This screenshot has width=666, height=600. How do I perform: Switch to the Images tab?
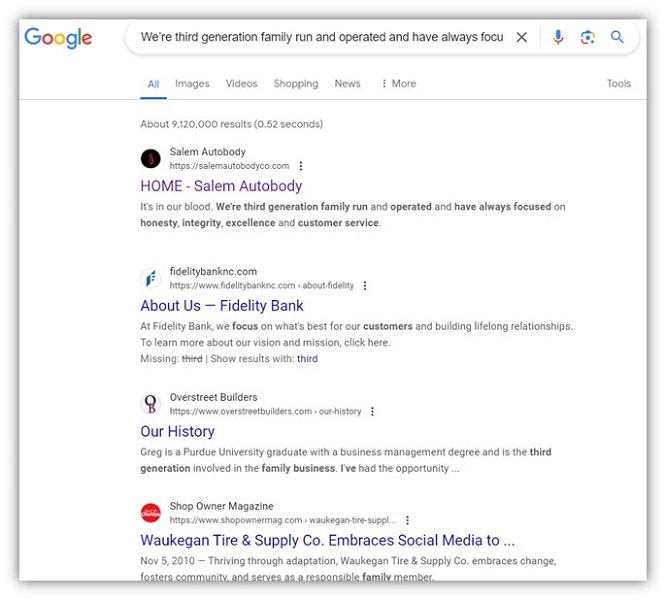tap(192, 84)
